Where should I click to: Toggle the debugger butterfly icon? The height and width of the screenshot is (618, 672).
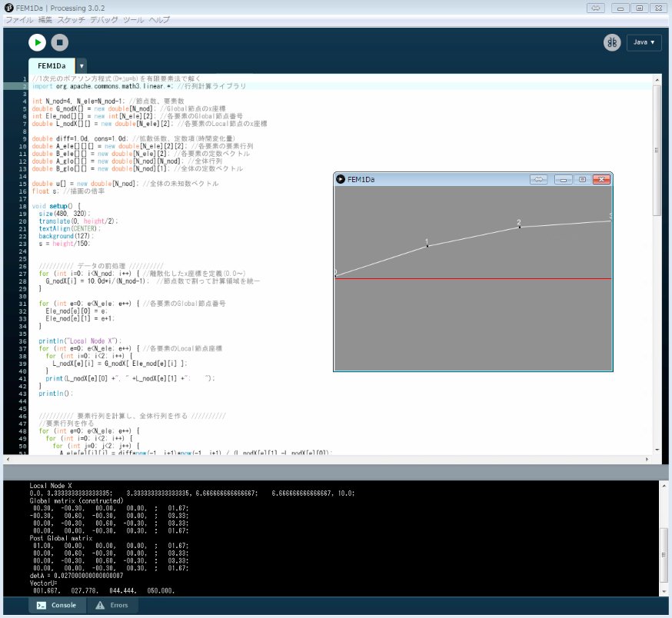click(x=612, y=42)
